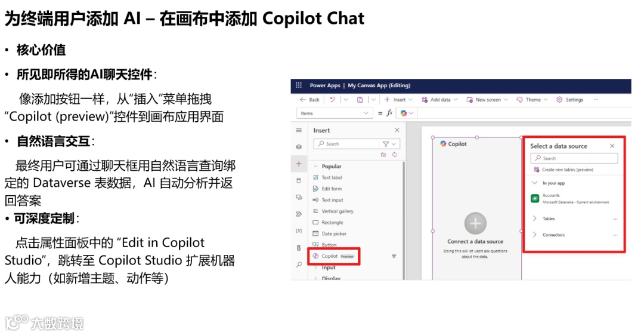Click the Back arrow button

click(309, 100)
